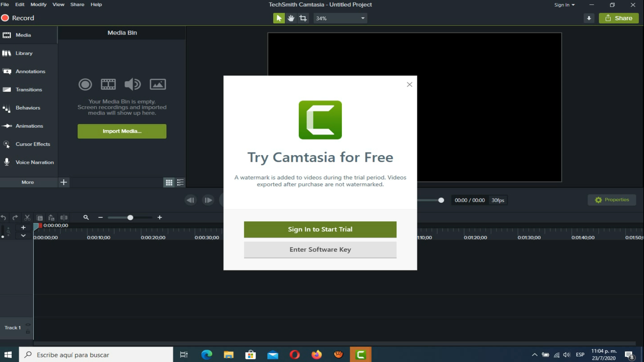644x362 pixels.
Task: Open File Explorer from the taskbar
Action: click(x=228, y=355)
